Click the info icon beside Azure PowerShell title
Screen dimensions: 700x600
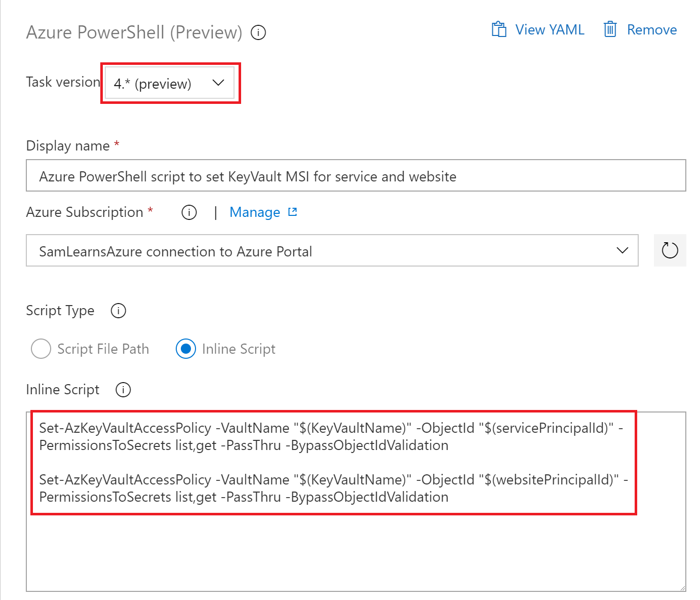(258, 33)
